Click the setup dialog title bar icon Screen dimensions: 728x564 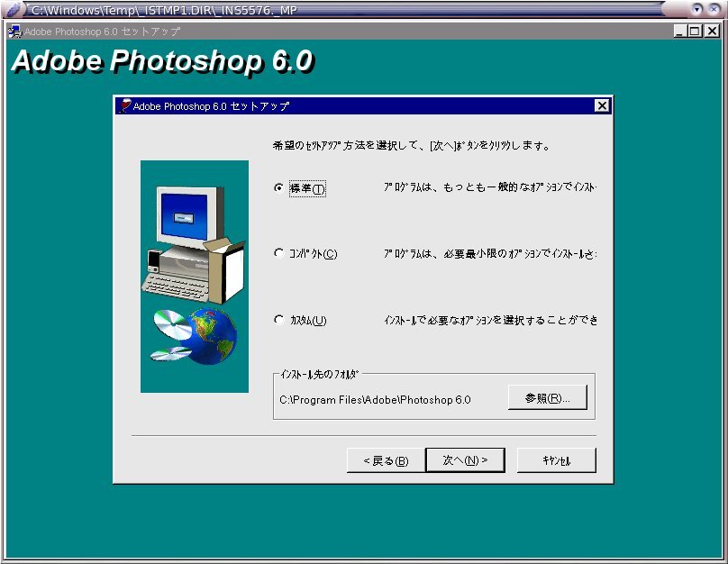point(125,105)
